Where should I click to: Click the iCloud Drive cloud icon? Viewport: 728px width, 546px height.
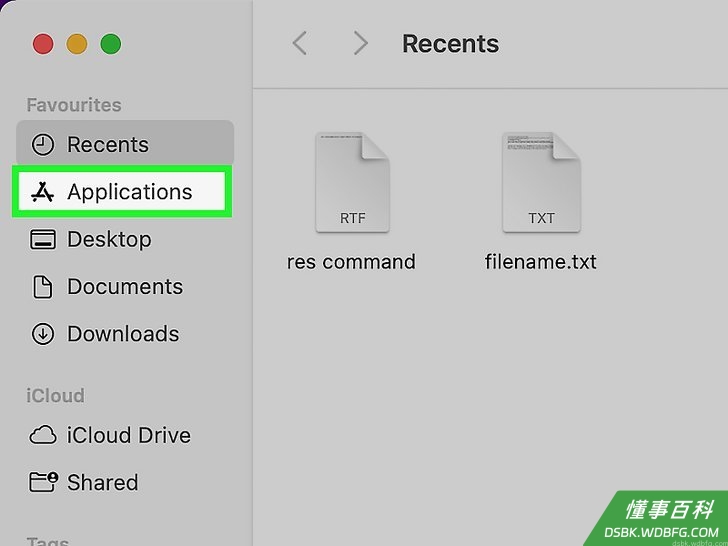[43, 436]
